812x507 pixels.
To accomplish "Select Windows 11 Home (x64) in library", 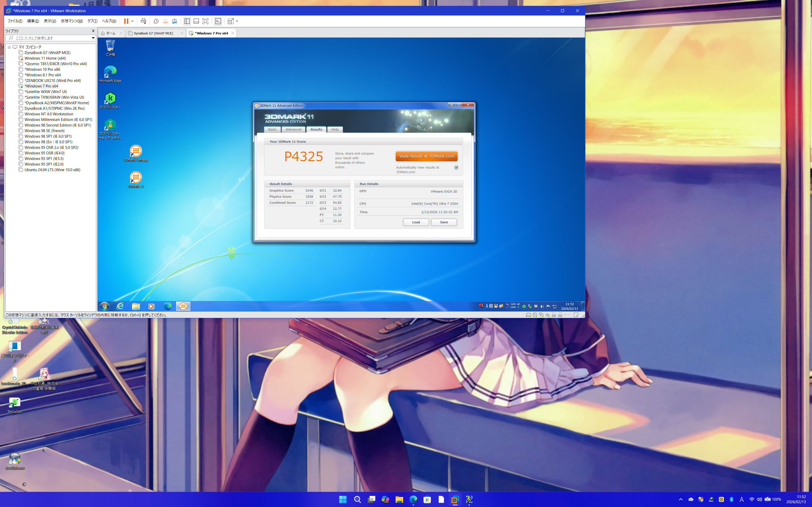I will [45, 58].
